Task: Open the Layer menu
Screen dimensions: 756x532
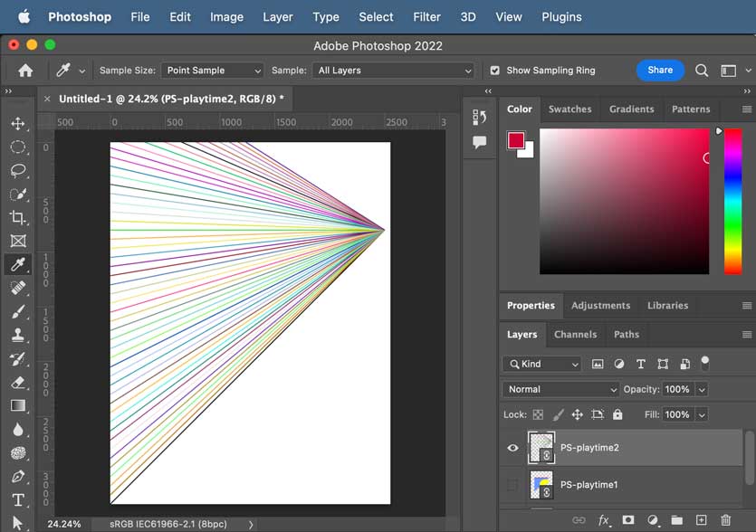Action: (278, 17)
